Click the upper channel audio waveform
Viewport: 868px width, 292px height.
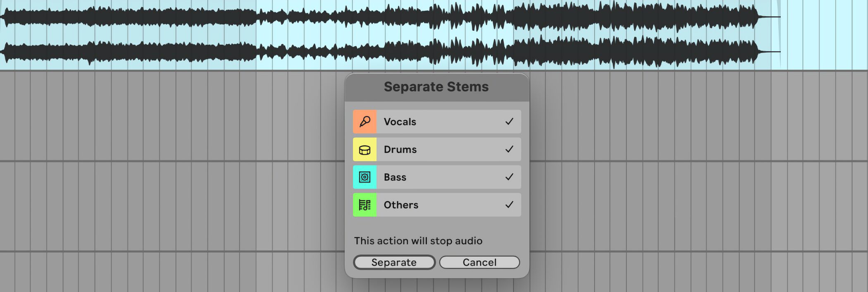point(380,17)
